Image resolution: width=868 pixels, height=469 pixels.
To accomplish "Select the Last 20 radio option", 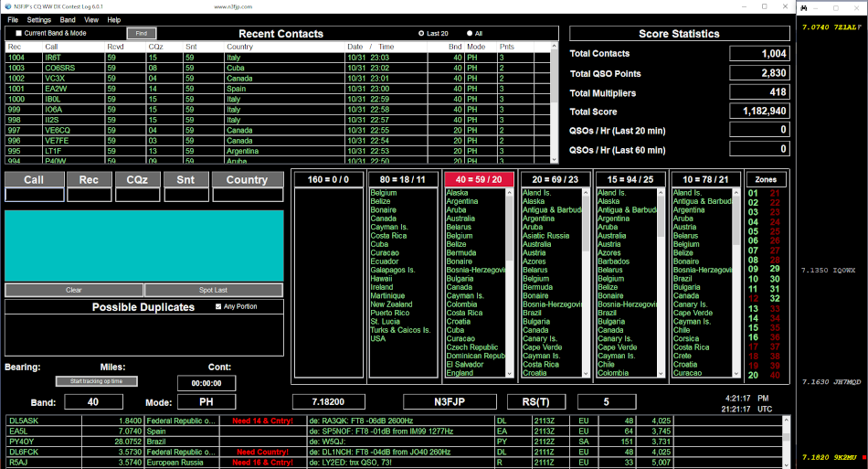I will tap(421, 34).
